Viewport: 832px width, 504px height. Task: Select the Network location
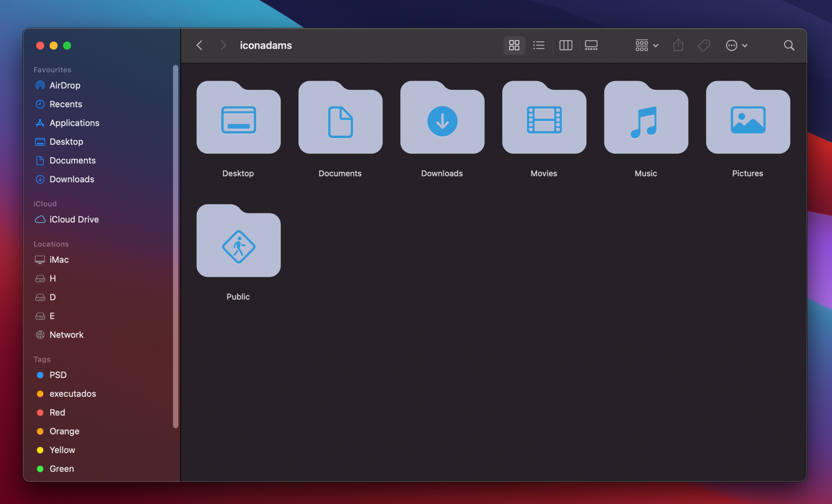point(66,335)
